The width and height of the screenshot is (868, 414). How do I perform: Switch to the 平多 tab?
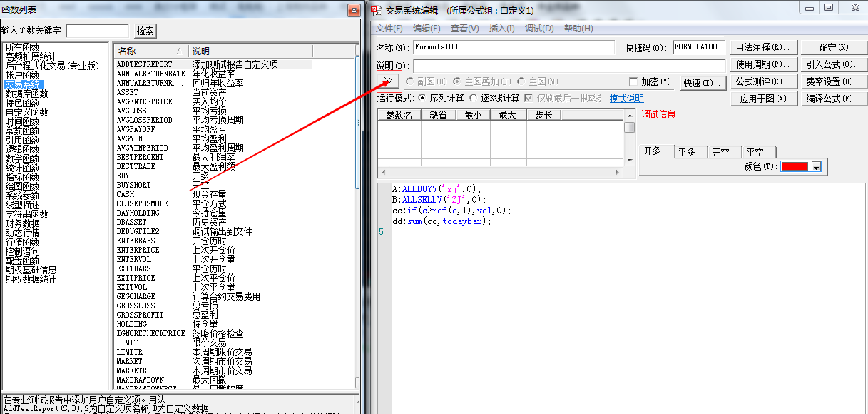coord(687,152)
